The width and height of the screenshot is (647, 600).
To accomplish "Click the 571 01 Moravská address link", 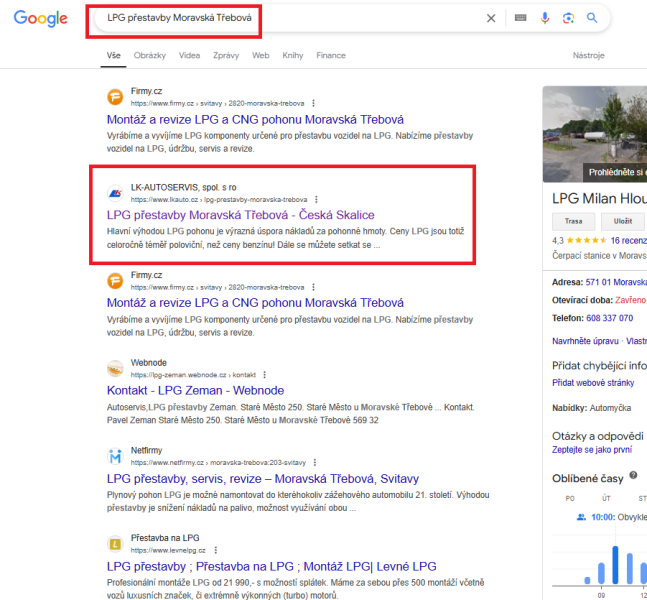I will coord(616,282).
